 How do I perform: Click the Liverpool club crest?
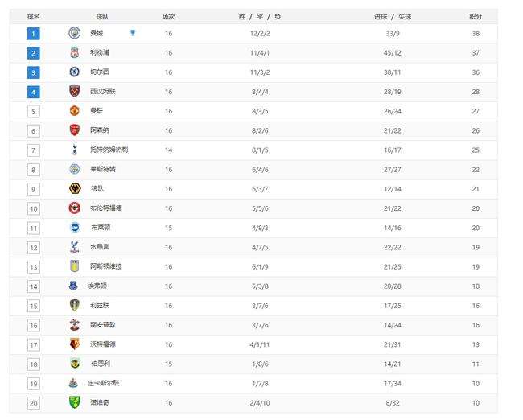(74, 52)
